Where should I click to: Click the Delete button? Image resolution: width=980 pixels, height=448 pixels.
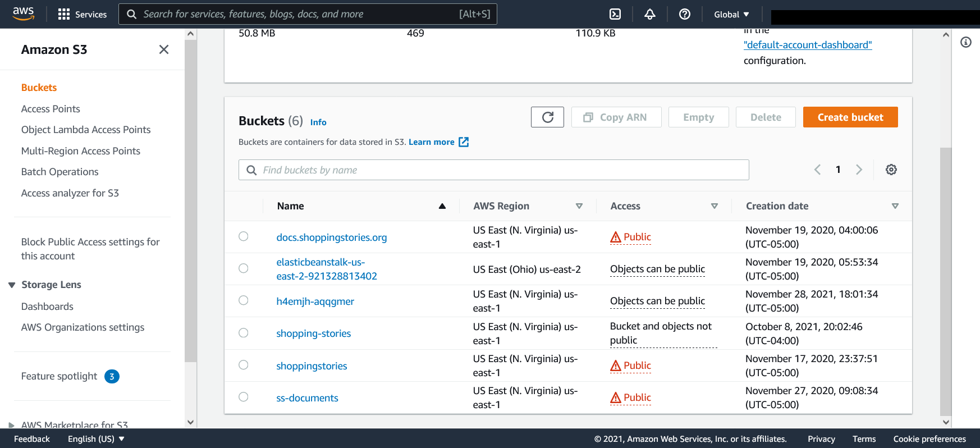point(766,117)
